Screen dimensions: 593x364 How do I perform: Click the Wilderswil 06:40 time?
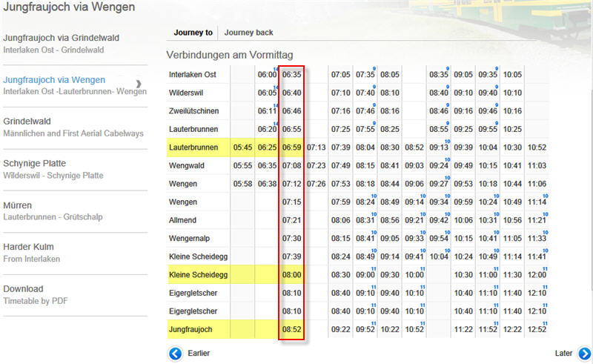click(x=291, y=93)
